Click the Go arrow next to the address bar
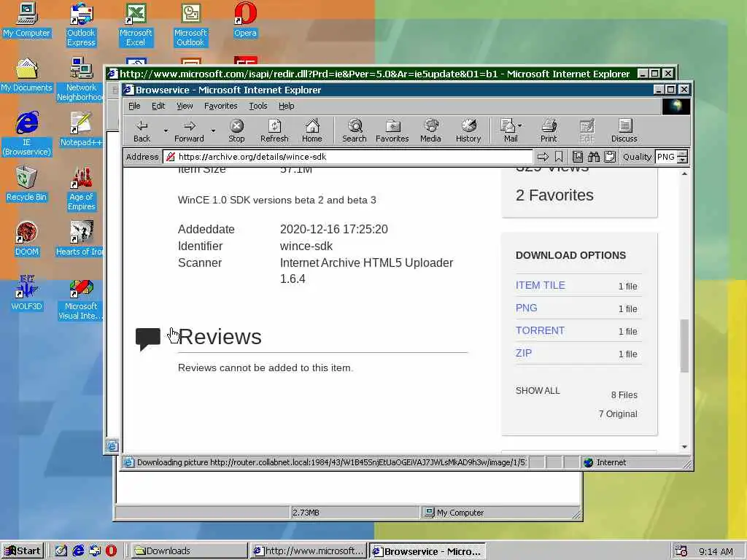Viewport: 747px width, 560px height. coord(543,157)
